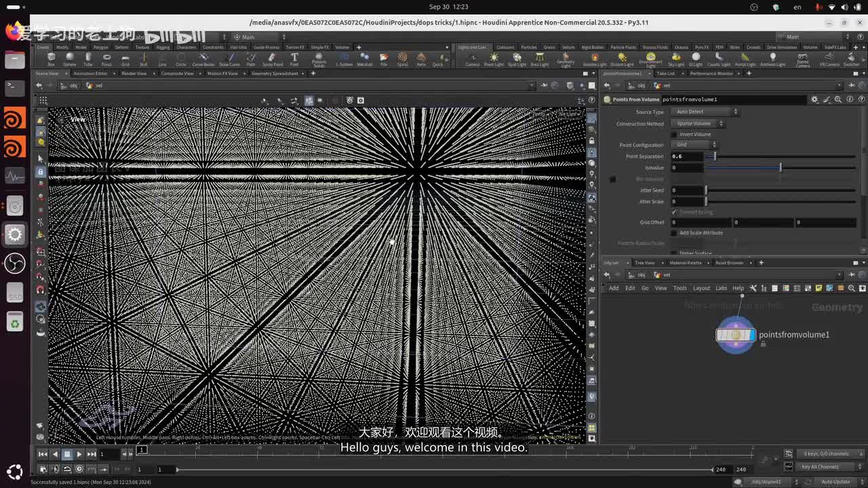Click the Spiral shelf tool

(x=403, y=59)
